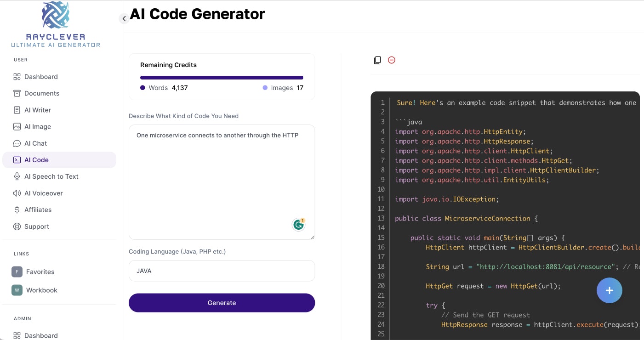Screen dimensions: 644x340
Task: Open the AI Image section
Action: pos(59,127)
